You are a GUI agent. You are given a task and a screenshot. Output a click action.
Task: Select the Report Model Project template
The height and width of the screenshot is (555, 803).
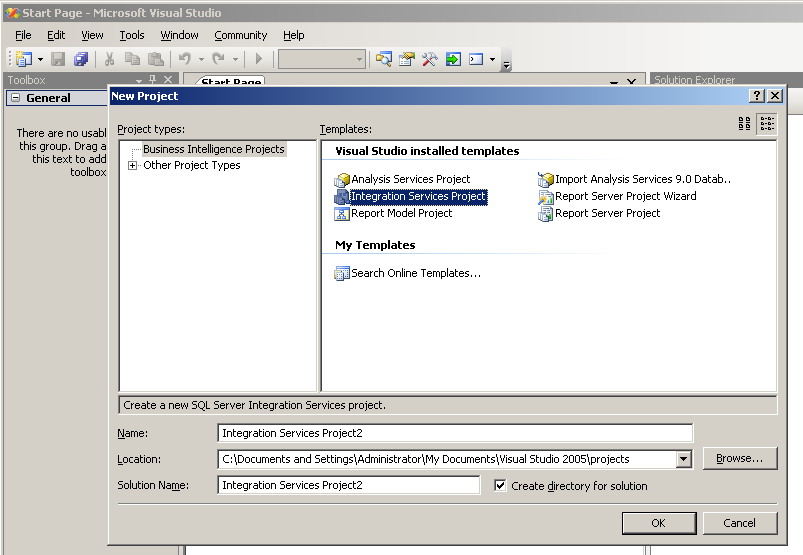point(393,214)
